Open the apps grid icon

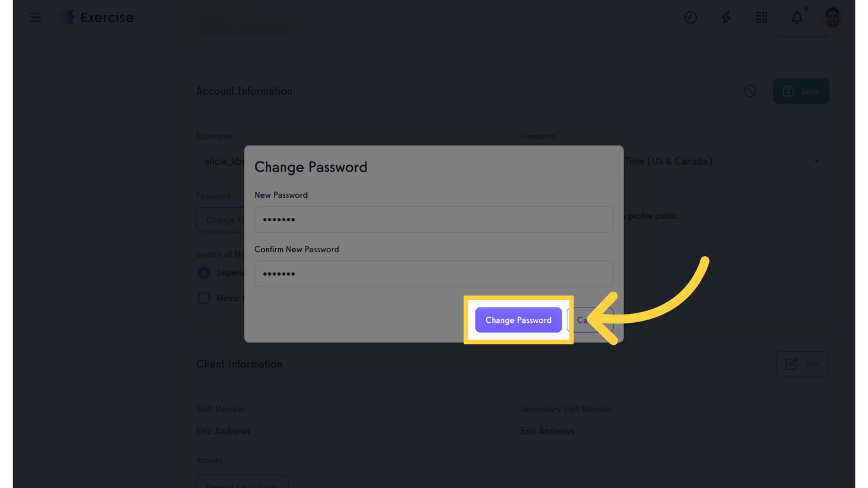click(761, 17)
